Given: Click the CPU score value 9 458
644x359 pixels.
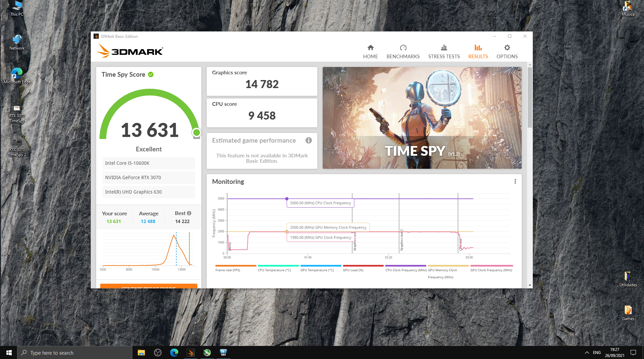Looking at the screenshot, I should (262, 116).
